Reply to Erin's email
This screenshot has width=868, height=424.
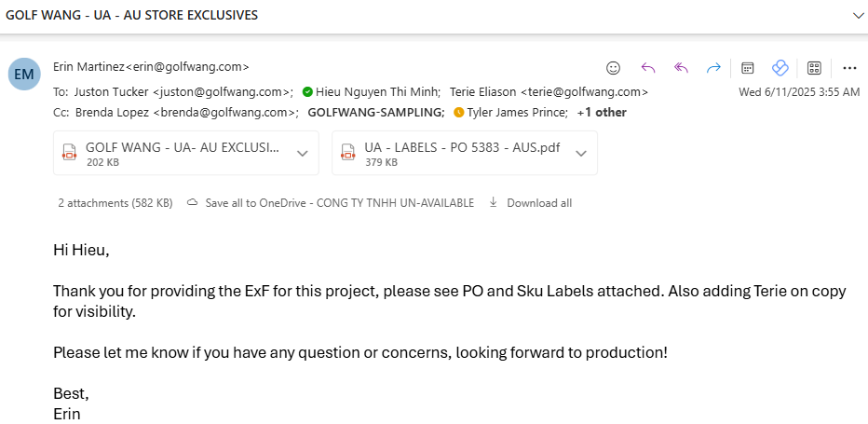648,67
